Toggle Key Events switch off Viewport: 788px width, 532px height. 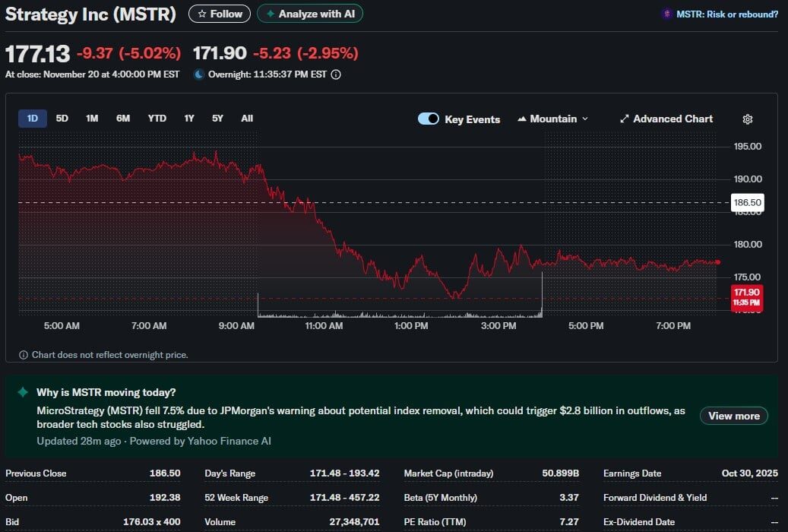pos(429,119)
